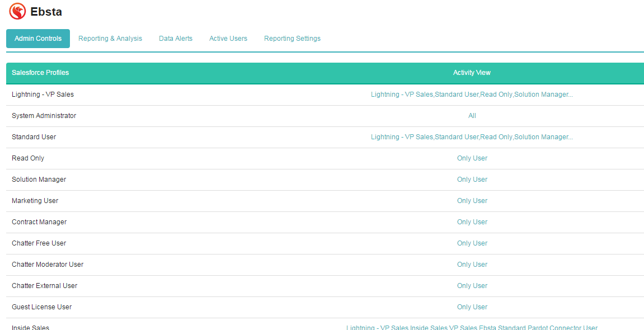Viewport: 644px width, 330px height.
Task: Click the Salesforce Profiles column header
Action: coord(40,73)
